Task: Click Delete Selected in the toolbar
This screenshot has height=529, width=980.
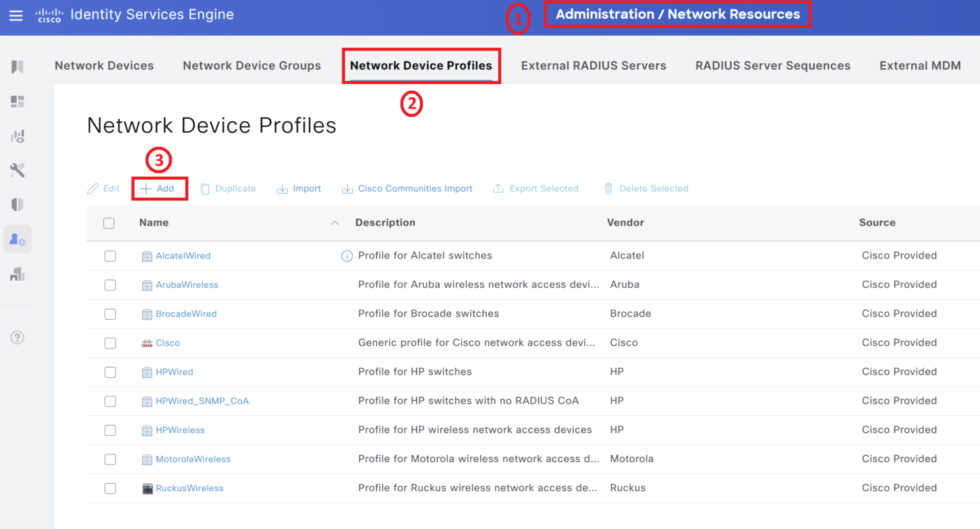Action: pos(646,188)
